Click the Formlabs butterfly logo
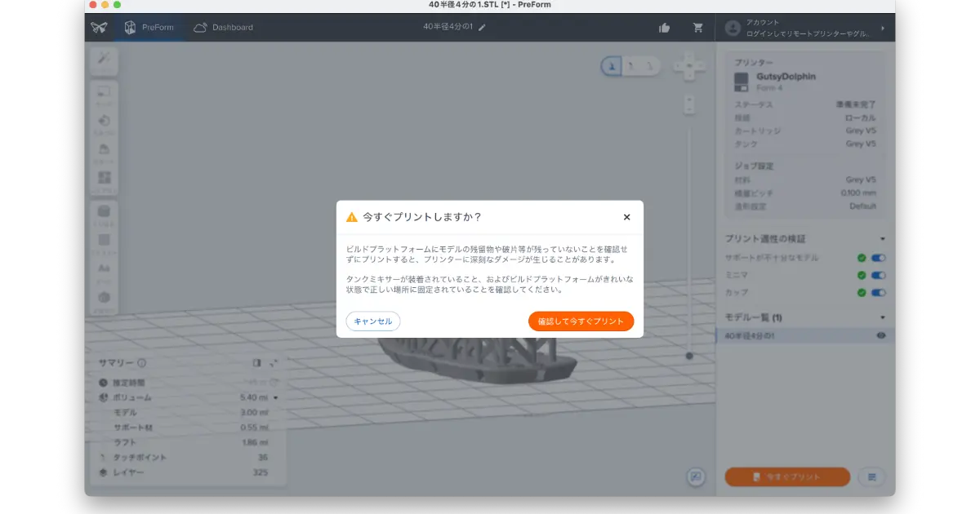Screen dimensions: 980x514 (99, 28)
